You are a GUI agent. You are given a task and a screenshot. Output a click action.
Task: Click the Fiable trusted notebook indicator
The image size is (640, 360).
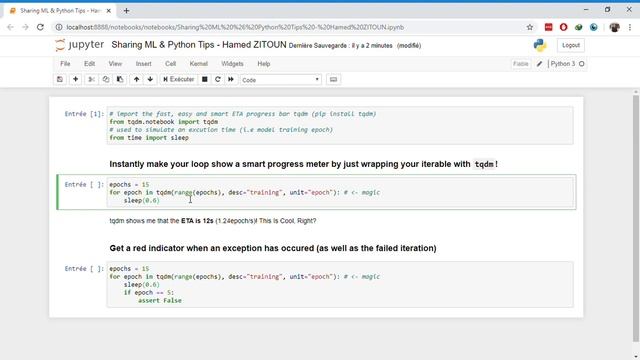point(520,64)
